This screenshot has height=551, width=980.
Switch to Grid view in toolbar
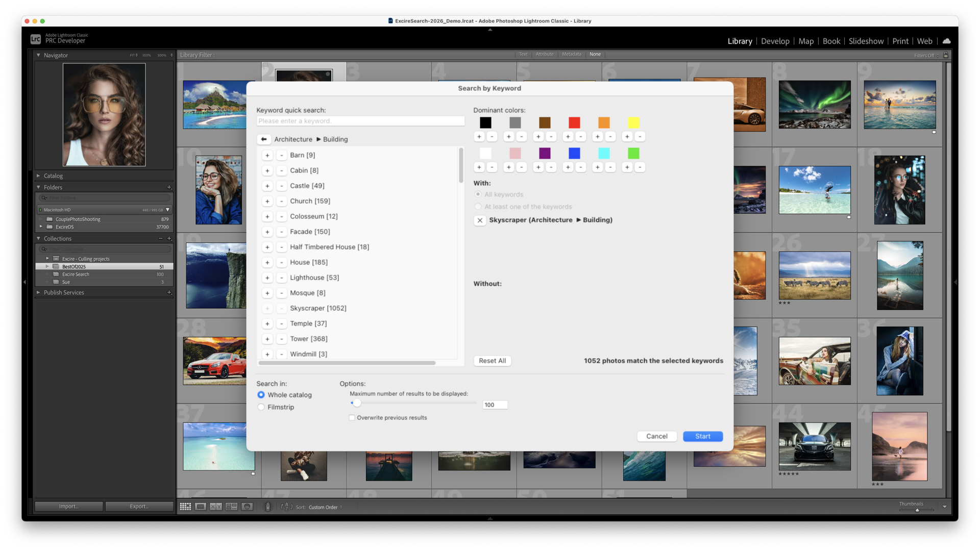coord(185,507)
